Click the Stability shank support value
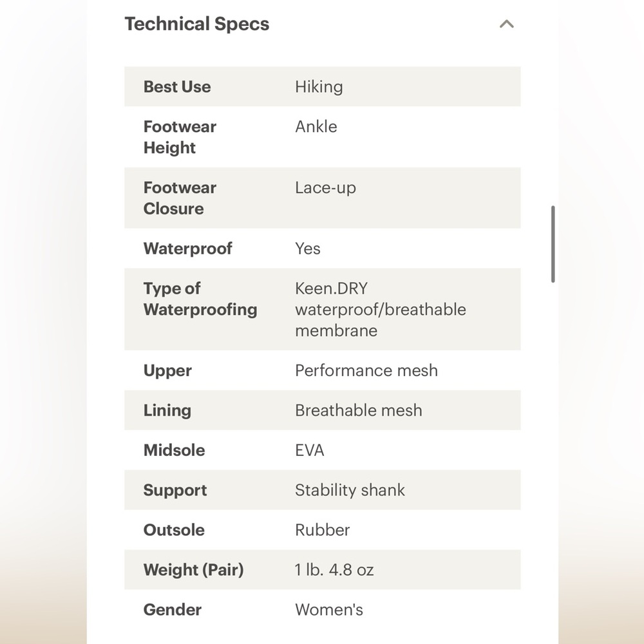The image size is (644, 644). point(350,490)
